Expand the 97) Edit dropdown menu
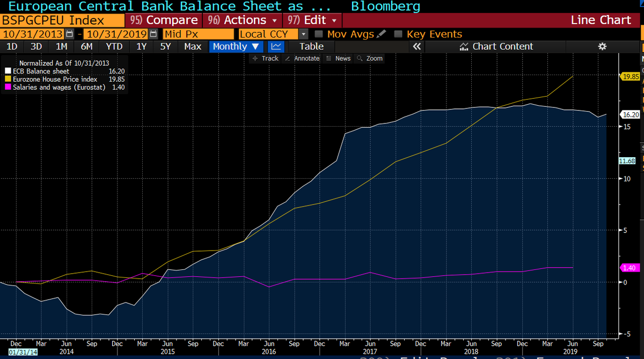This screenshot has height=359, width=644. (312, 20)
